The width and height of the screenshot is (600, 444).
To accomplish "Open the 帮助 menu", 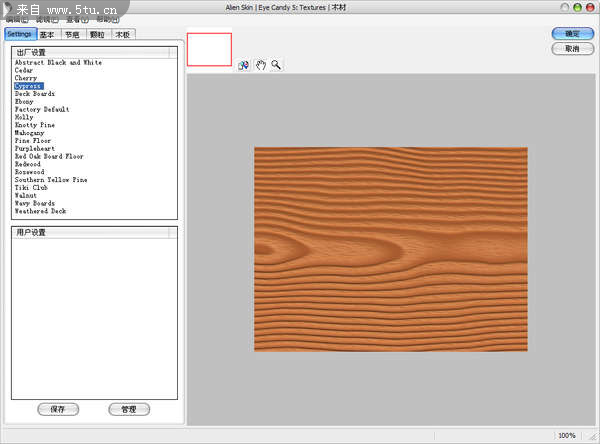I will pyautogui.click(x=106, y=20).
